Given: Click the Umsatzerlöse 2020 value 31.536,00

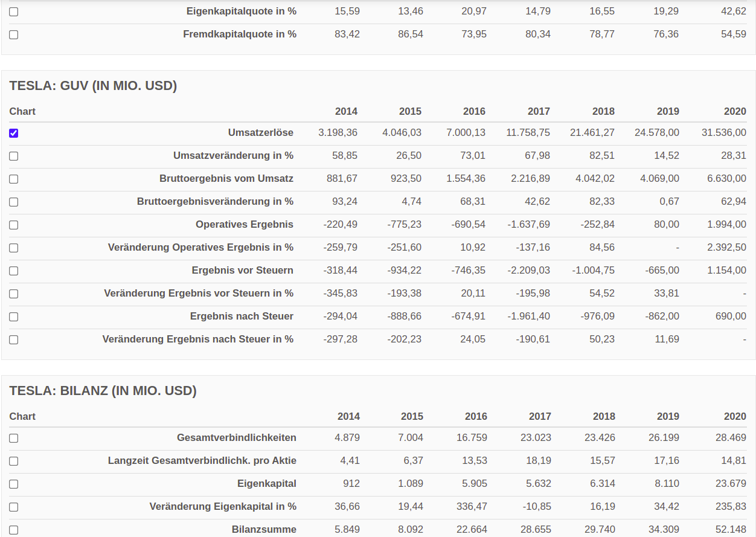Looking at the screenshot, I should point(723,132).
